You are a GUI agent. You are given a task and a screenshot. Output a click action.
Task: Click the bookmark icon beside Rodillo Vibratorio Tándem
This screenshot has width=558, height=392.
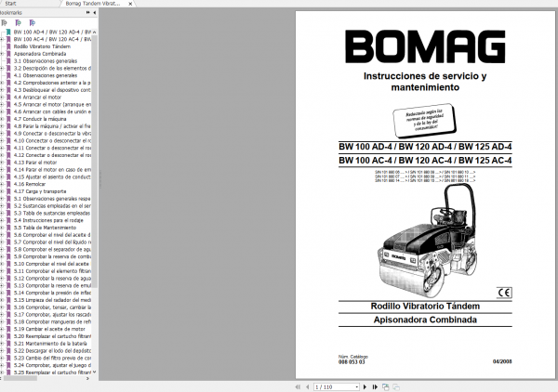pyautogui.click(x=8, y=46)
